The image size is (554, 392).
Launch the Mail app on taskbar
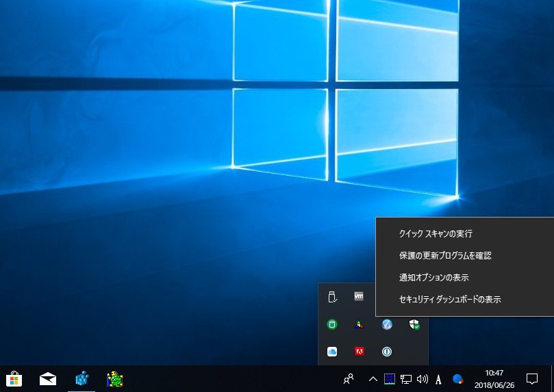point(48,378)
